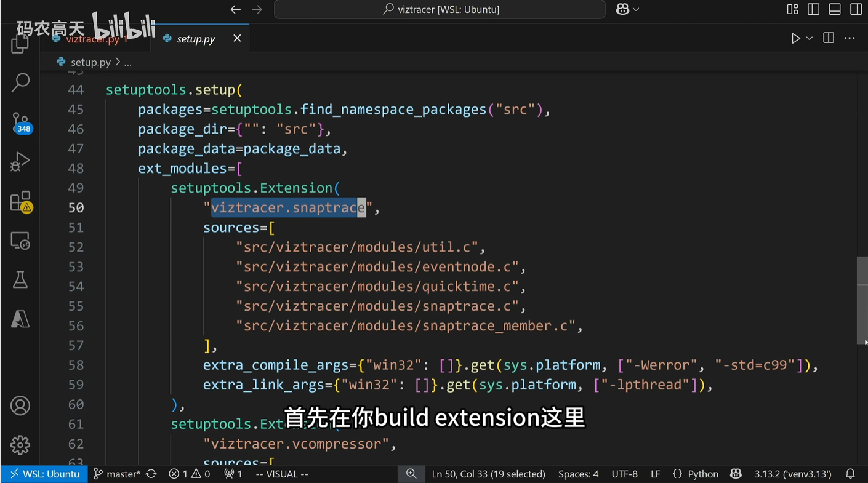Expand the Copilot dropdown chevron
Viewport: 868px width, 483px height.
click(636, 9)
